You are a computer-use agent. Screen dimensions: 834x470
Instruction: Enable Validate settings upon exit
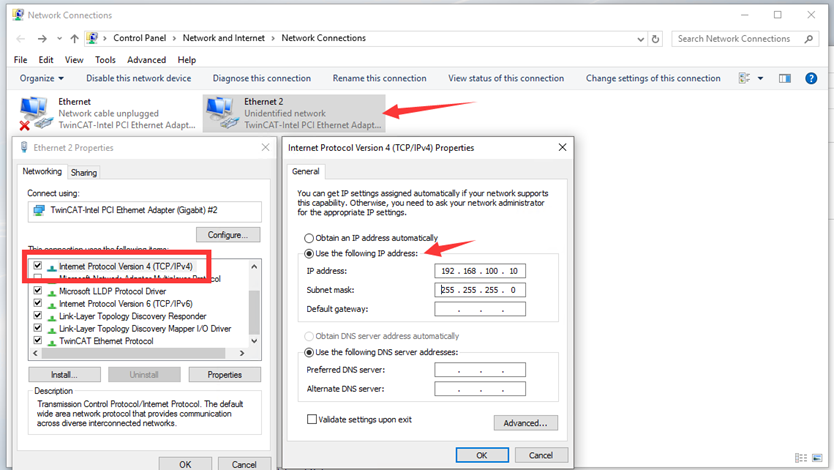312,419
